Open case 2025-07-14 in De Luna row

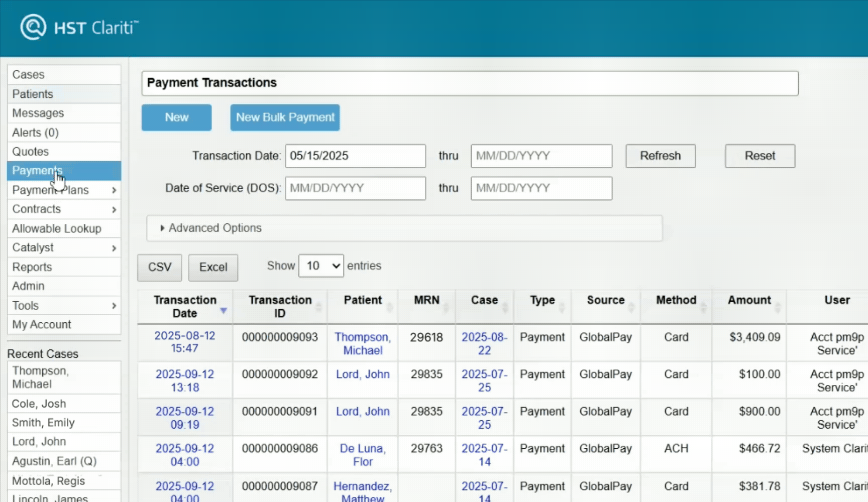click(484, 455)
